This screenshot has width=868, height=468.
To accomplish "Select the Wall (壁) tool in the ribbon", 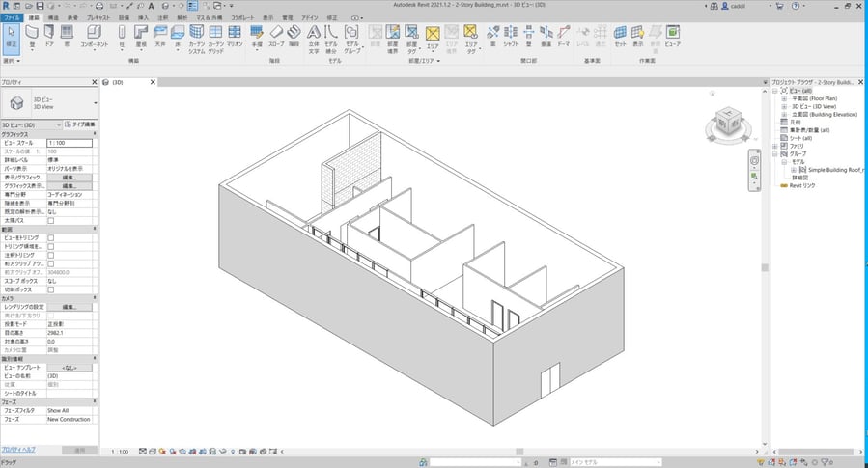I will coord(32,37).
